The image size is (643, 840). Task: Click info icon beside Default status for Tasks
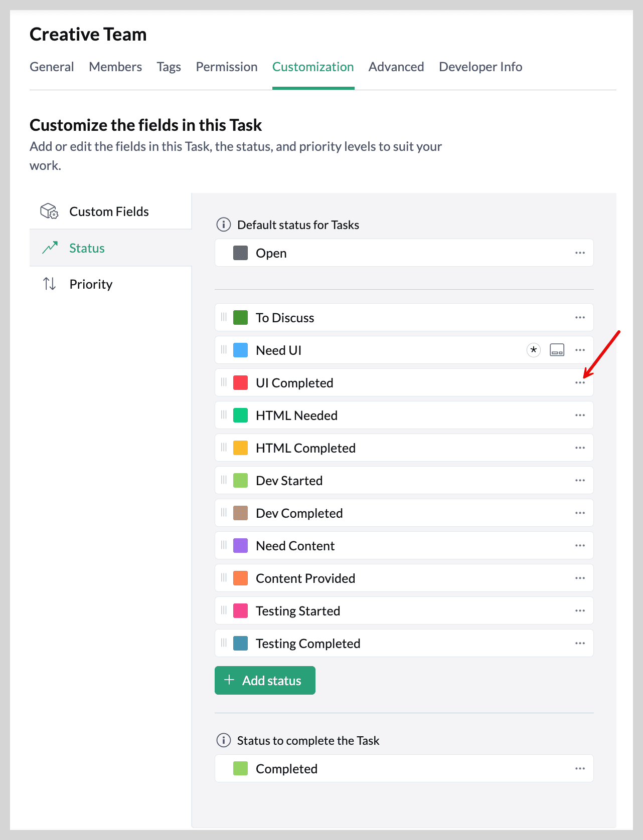click(x=223, y=225)
